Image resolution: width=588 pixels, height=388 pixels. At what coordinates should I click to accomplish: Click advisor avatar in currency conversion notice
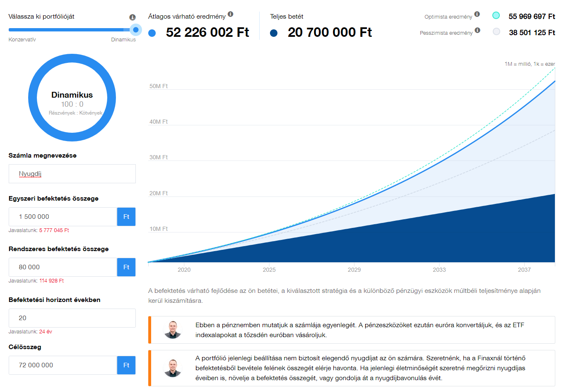[173, 330]
